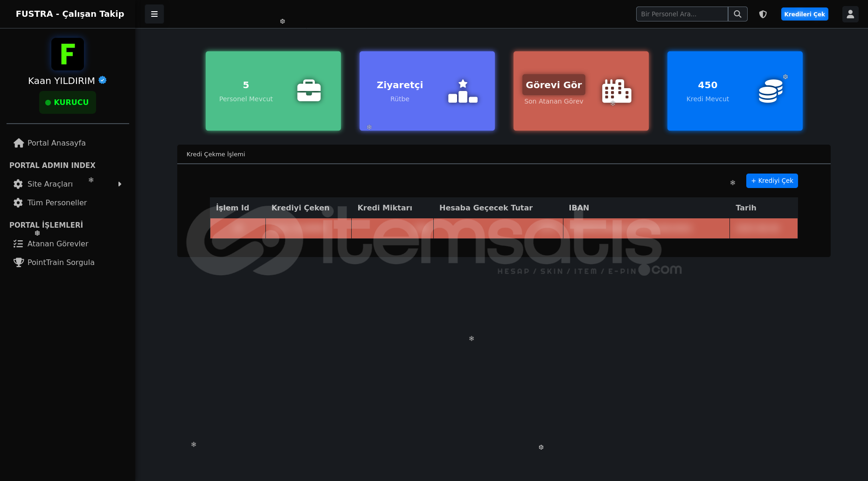This screenshot has width=868, height=481.
Task: Click the Kaan YILDIRIM user name
Action: coord(62,81)
